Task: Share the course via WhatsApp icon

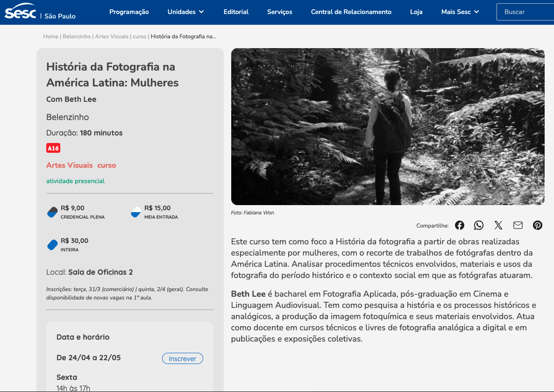Action: 479,226
